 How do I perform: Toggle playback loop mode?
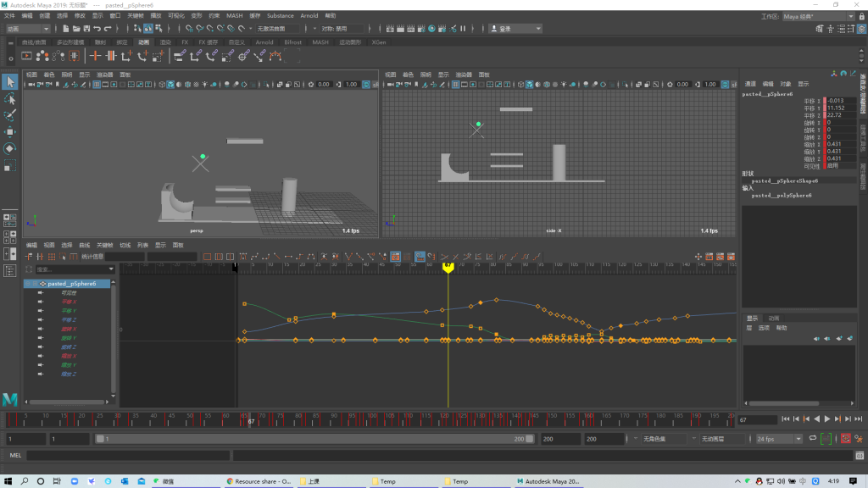click(813, 439)
